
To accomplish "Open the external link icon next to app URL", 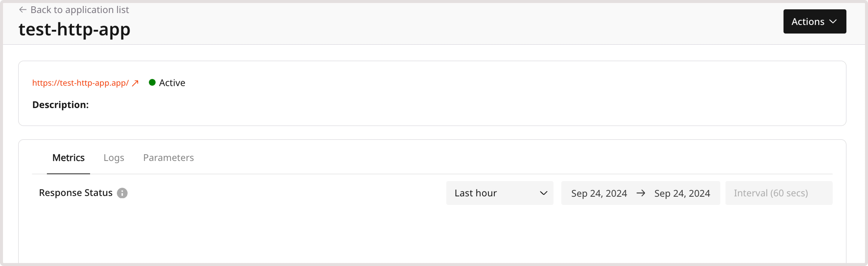I will [135, 83].
